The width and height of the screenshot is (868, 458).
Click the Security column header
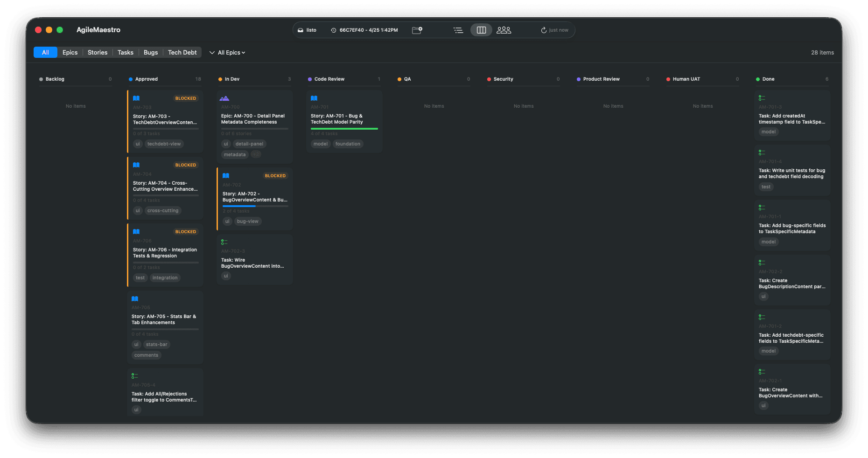[x=524, y=79]
